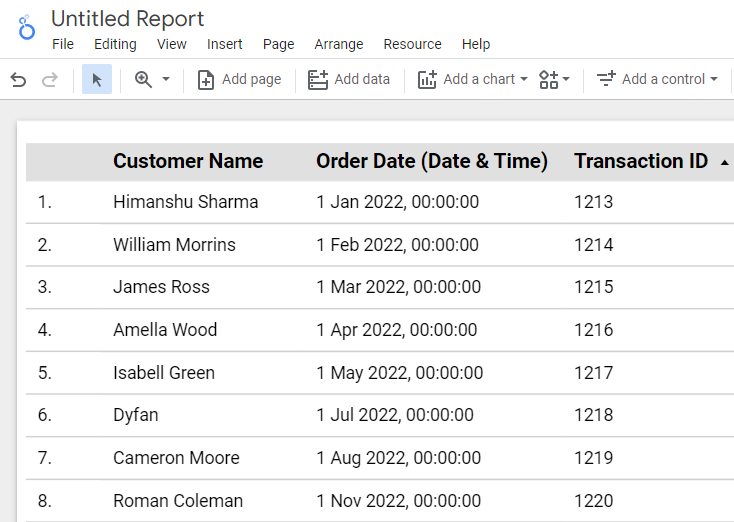Select the Roman Coleman cell
734x522 pixels.
(178, 501)
